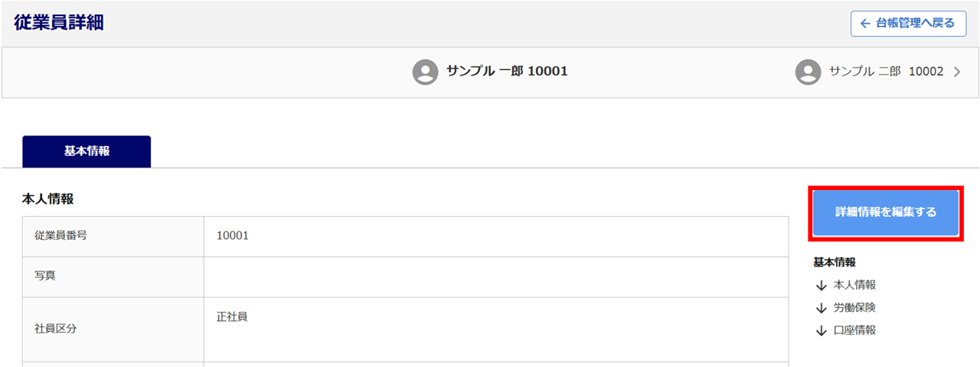The height and width of the screenshot is (367, 980).
Task: Click the 10001 employee number value cell
Action: (496, 236)
